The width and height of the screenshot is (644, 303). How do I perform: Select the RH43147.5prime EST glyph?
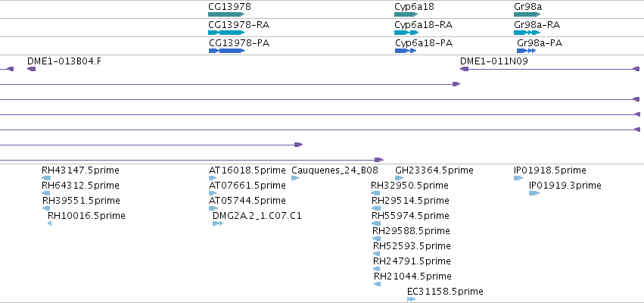(46, 178)
